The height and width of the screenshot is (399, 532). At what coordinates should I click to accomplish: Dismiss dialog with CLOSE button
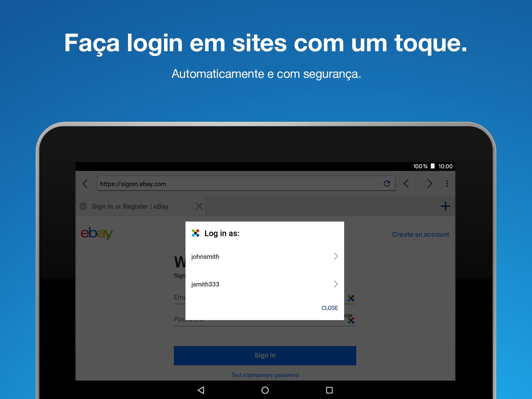[x=330, y=308]
